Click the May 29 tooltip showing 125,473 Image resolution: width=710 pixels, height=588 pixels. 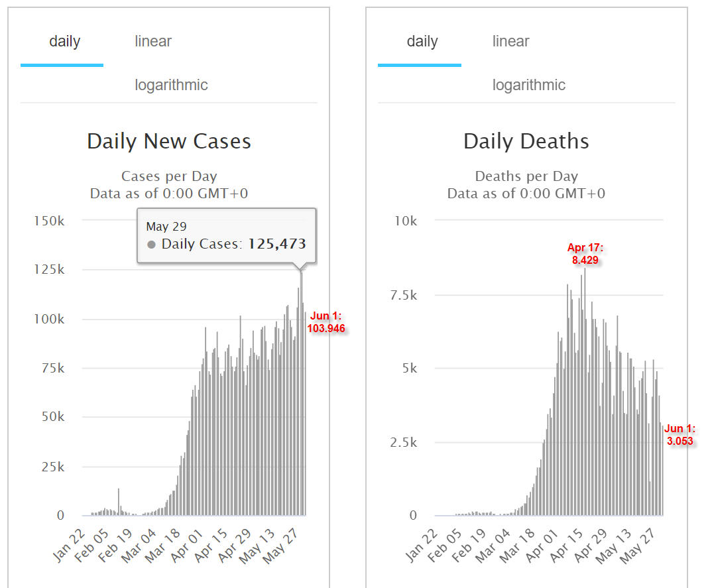click(227, 236)
